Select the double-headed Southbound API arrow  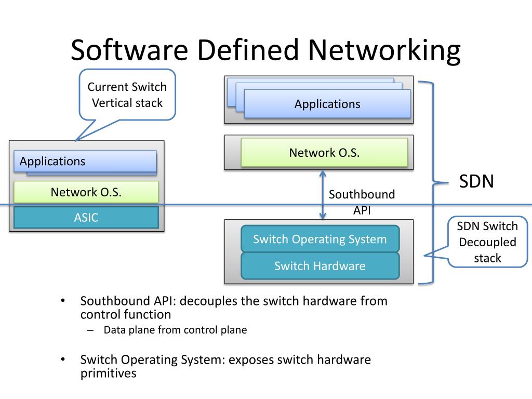click(323, 195)
